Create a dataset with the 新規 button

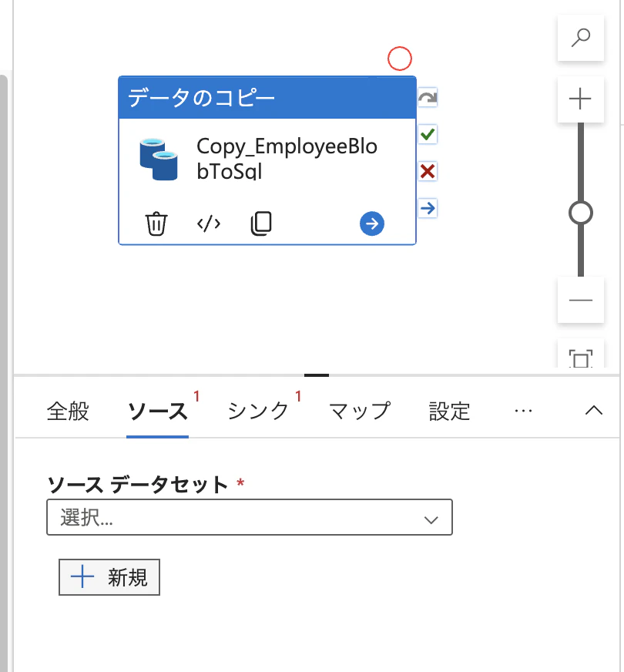pyautogui.click(x=109, y=577)
